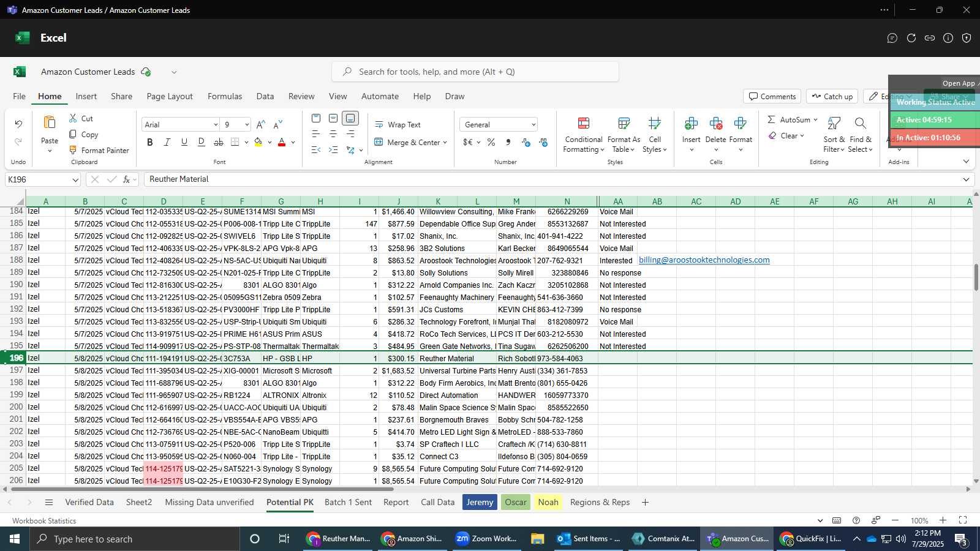The height and width of the screenshot is (551, 980).
Task: Click the Cell Styles icon
Action: coord(655,124)
